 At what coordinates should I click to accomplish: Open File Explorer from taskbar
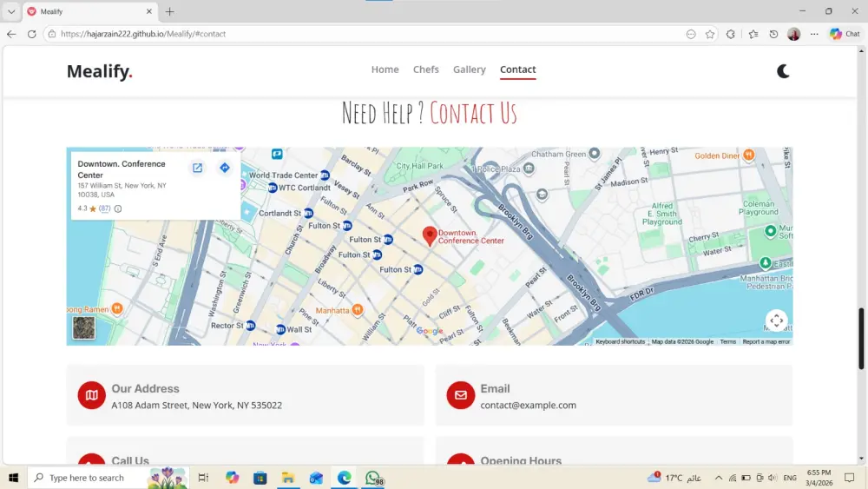288,478
